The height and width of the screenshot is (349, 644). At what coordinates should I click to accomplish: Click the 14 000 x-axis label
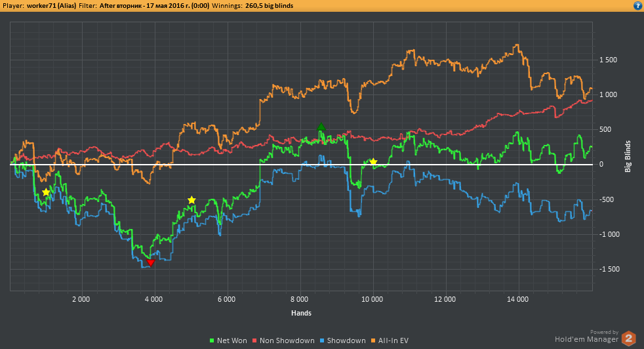517,299
